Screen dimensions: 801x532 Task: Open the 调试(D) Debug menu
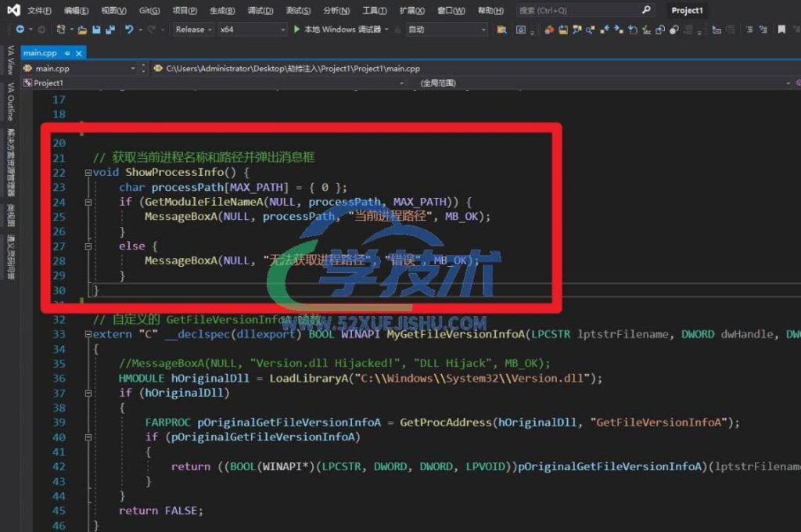point(260,10)
